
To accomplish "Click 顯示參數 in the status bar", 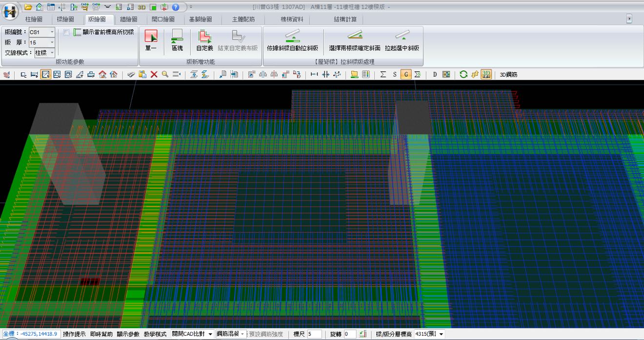I will pos(128,334).
